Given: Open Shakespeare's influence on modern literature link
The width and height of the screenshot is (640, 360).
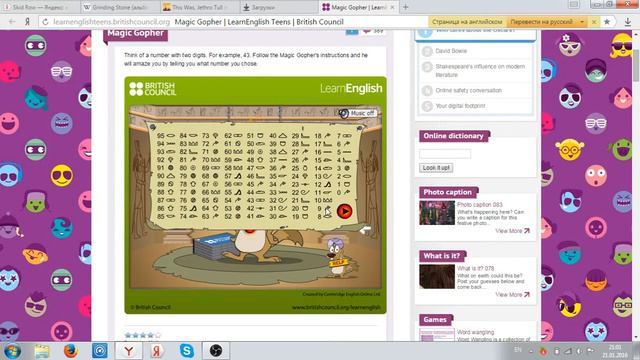Looking at the screenshot, I should point(480,71).
